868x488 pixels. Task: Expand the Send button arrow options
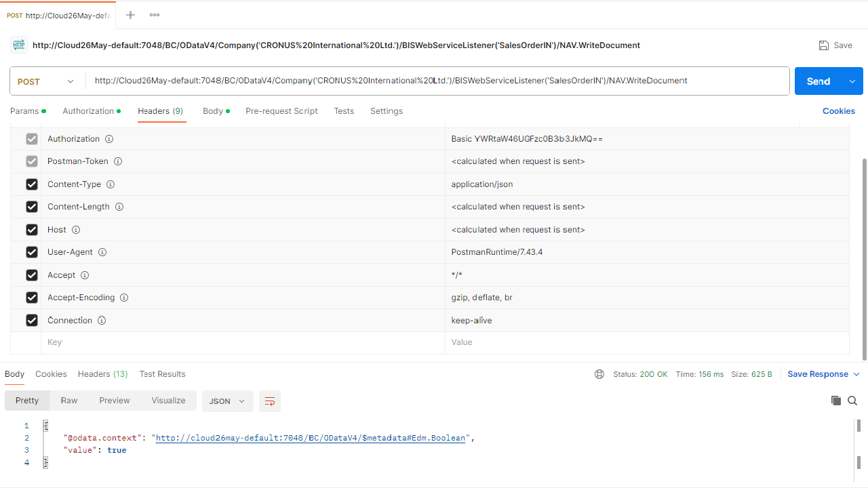tap(852, 81)
